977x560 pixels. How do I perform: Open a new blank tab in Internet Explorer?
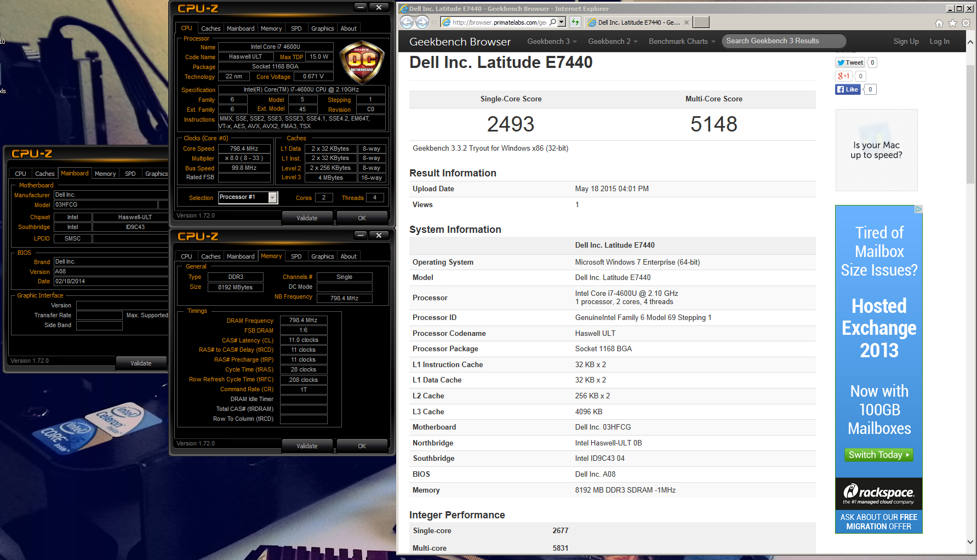[701, 22]
